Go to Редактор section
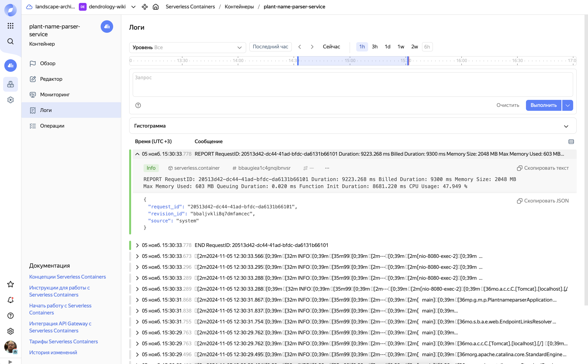This screenshot has height=364, width=588. coord(71,79)
